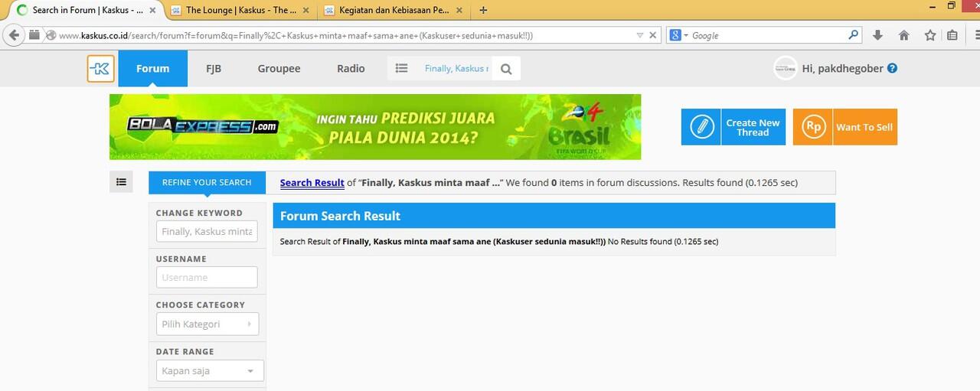Open a new browser tab with plus button
980x391 pixels.
tap(482, 10)
